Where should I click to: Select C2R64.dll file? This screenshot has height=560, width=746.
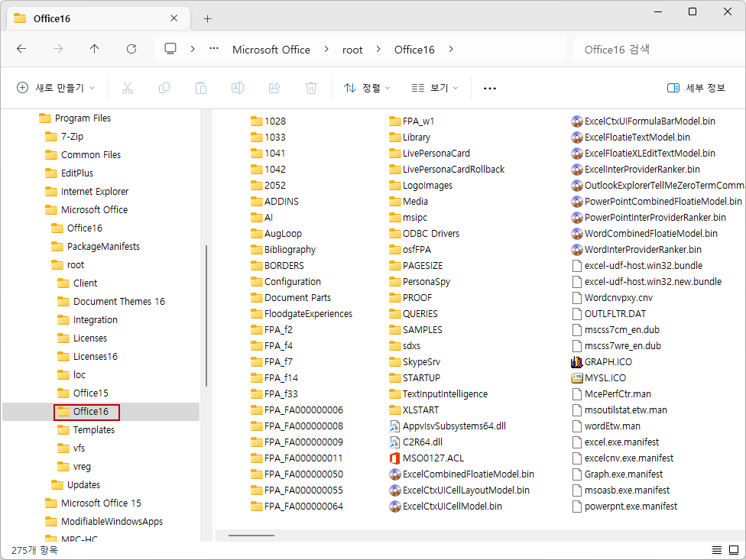417,442
